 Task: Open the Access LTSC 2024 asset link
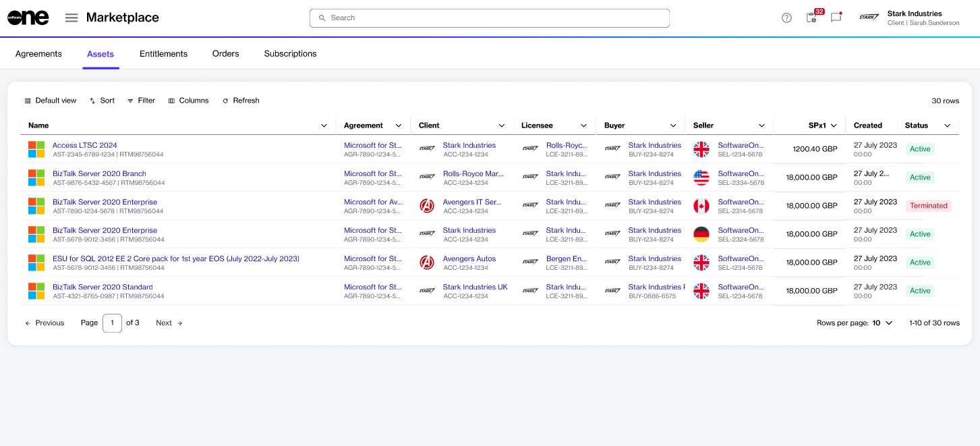tap(85, 145)
